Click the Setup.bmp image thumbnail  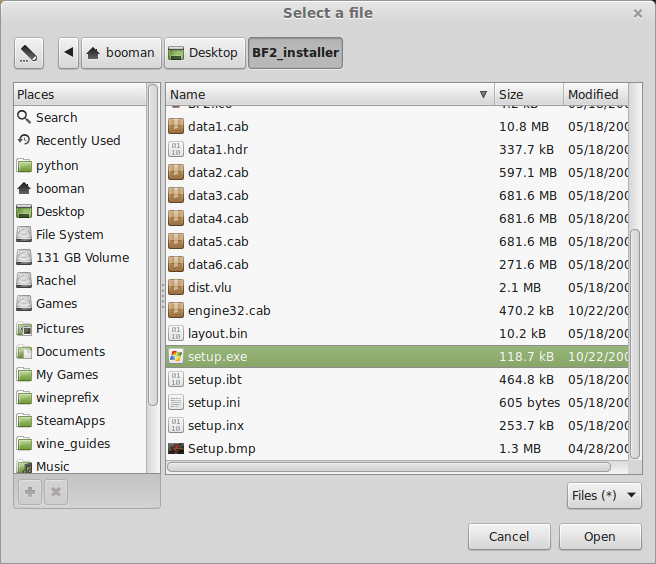(x=176, y=449)
